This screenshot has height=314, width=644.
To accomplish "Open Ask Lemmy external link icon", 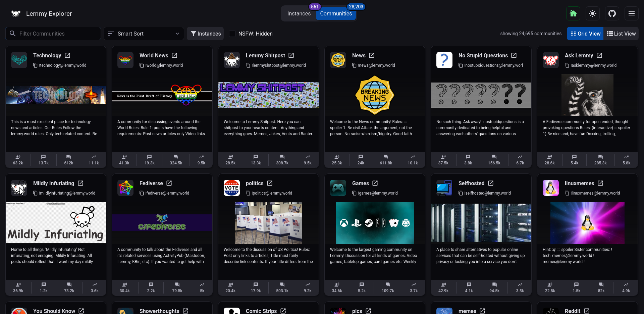I will (599, 55).
